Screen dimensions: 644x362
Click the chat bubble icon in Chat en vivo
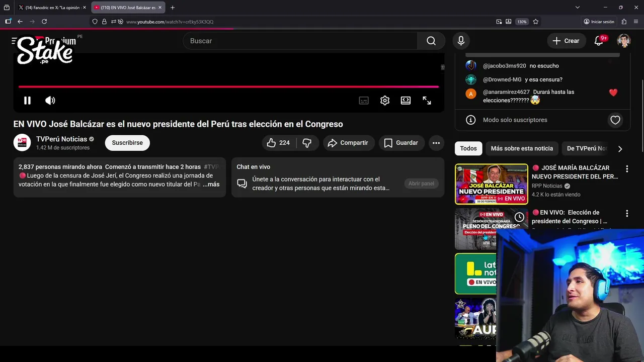click(242, 184)
